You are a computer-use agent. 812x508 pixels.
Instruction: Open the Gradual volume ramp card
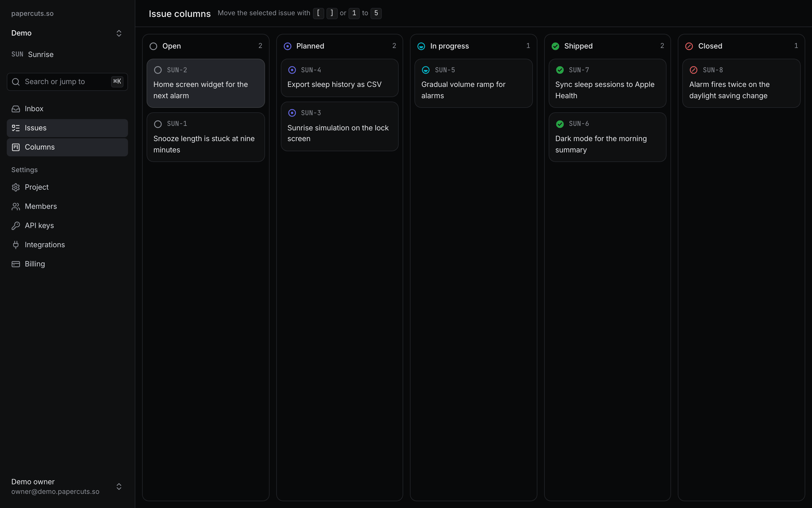point(473,83)
